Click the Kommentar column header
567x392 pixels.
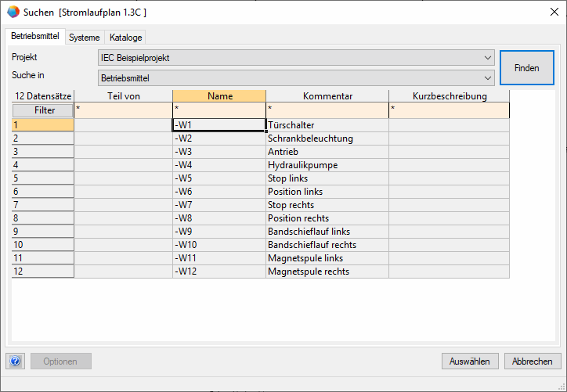[x=327, y=96]
